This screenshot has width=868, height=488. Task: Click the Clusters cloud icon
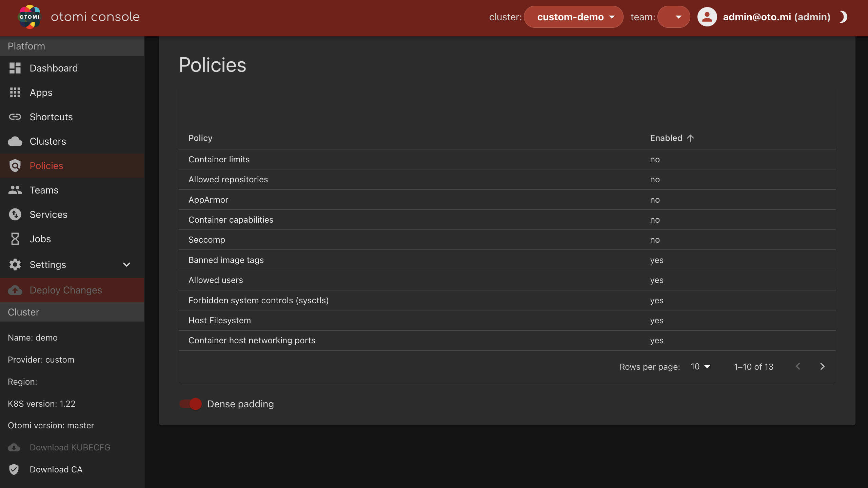15,141
